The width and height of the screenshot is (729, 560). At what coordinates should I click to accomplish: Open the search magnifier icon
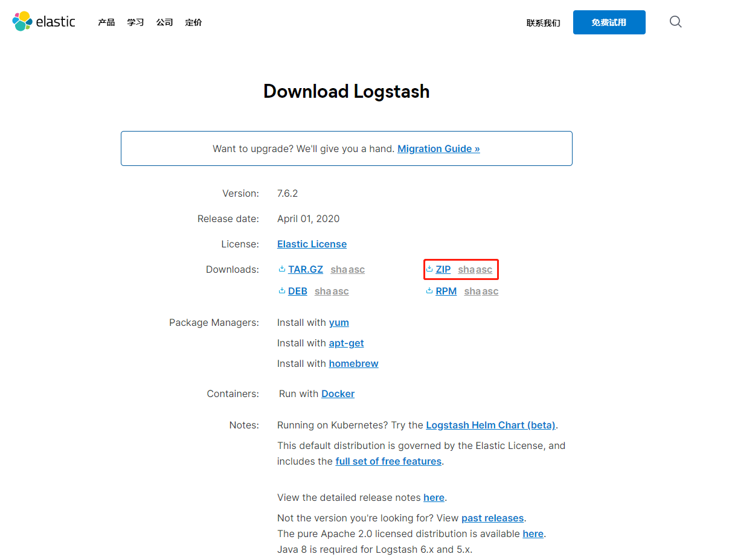(x=675, y=22)
